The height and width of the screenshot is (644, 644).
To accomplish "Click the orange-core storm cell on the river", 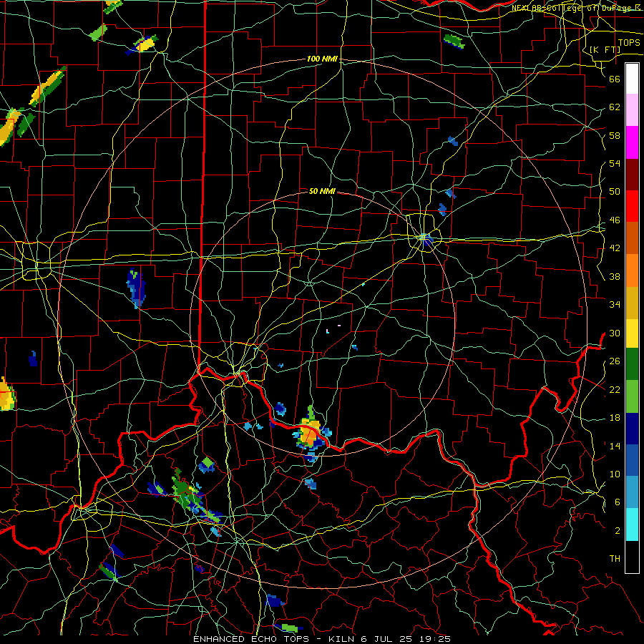I will (311, 432).
